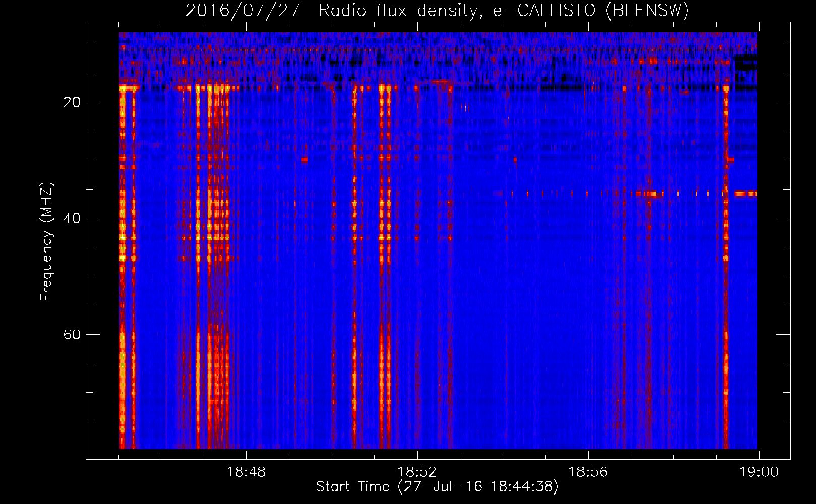The width and height of the screenshot is (816, 504).
Task: Click the plot title '2016/07/27 Radio flux density, e-CALLISTO (BLENSW)'
Action: tap(437, 11)
